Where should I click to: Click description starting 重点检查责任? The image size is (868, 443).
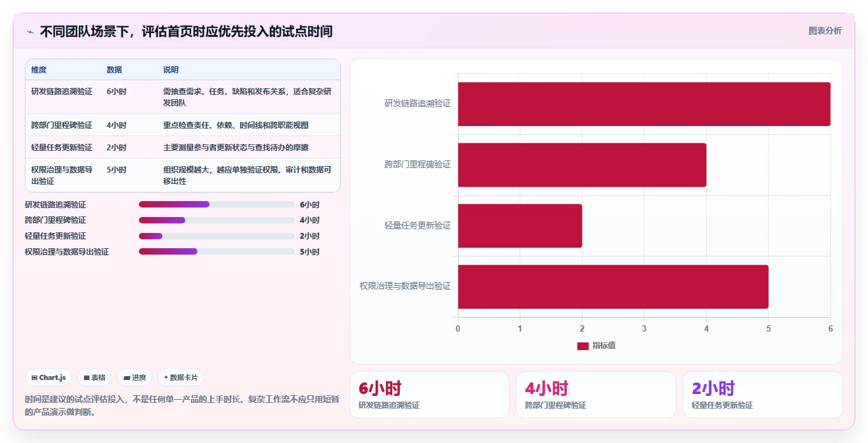point(236,125)
